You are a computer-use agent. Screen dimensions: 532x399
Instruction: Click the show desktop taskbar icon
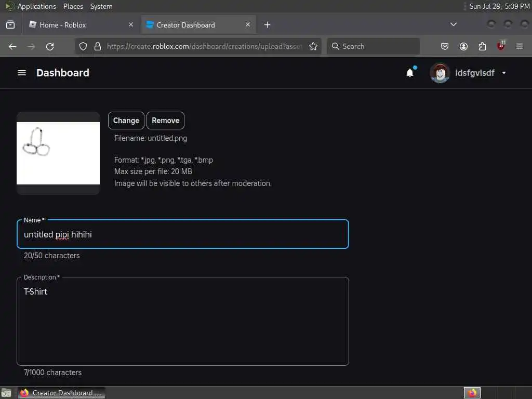pos(6,393)
